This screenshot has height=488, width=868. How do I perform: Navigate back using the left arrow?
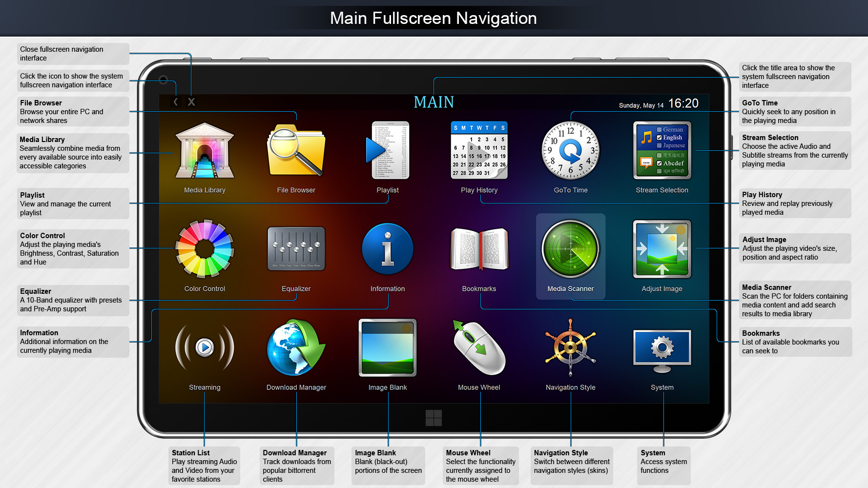click(176, 102)
